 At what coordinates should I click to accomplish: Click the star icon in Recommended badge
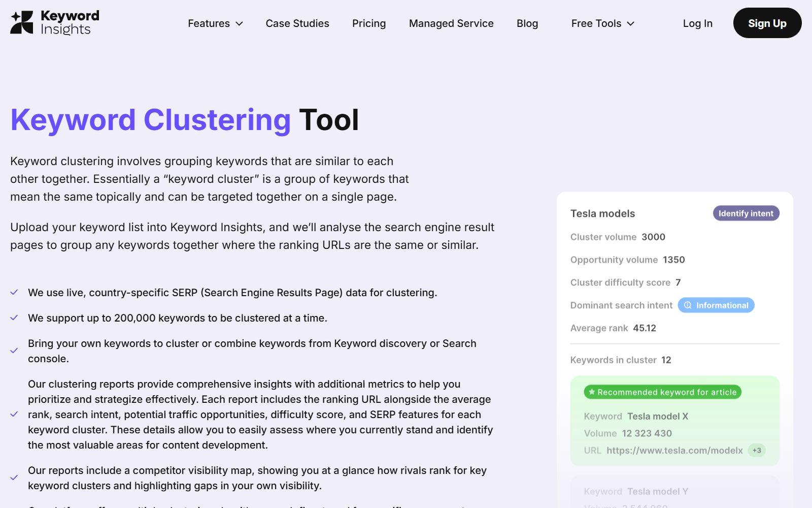592,392
